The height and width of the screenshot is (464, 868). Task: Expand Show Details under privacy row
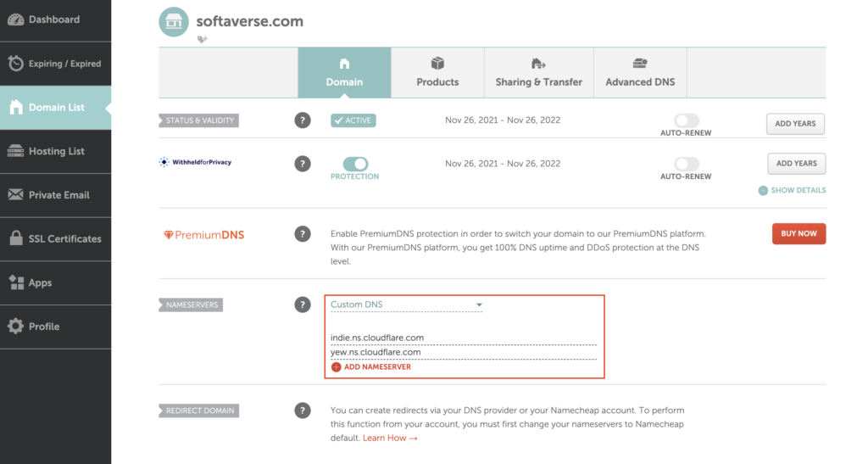pyautogui.click(x=792, y=190)
